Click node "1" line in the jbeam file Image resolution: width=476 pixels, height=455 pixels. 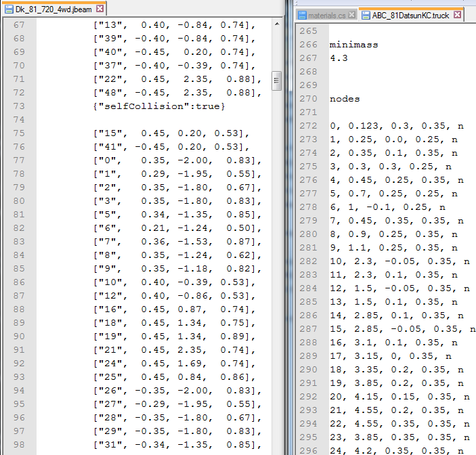pos(177,174)
